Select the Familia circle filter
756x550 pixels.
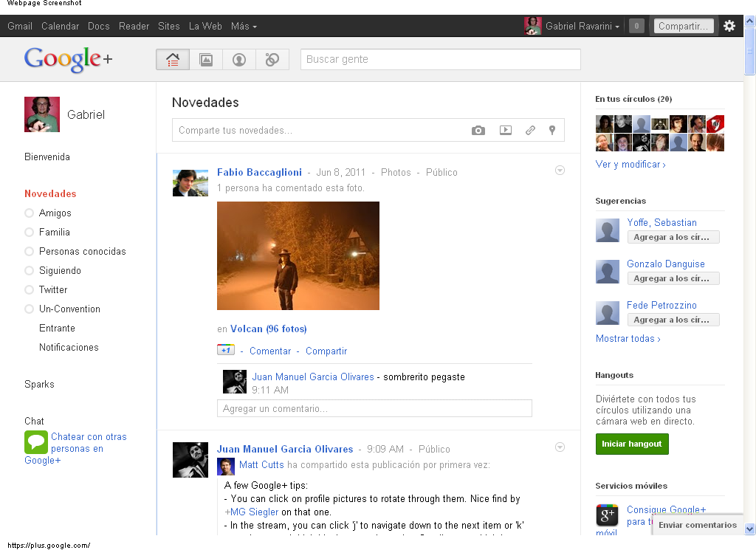coord(54,233)
